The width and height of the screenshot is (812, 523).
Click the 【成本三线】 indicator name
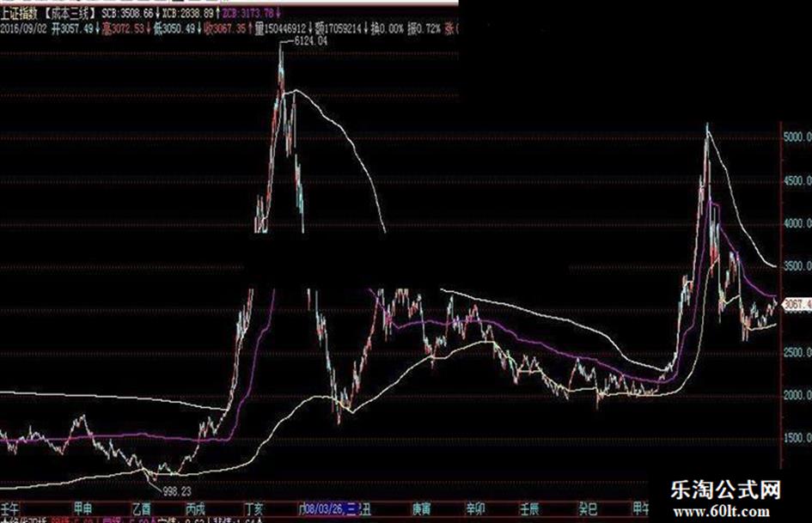[x=69, y=14]
